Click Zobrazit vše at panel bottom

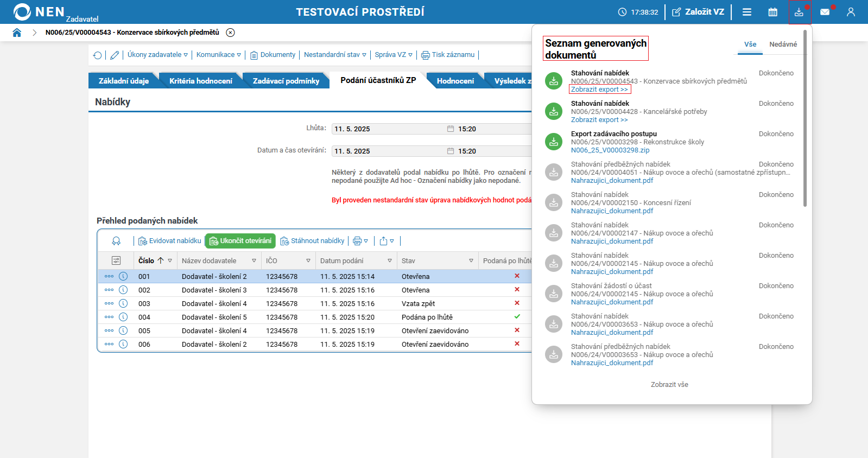point(669,385)
